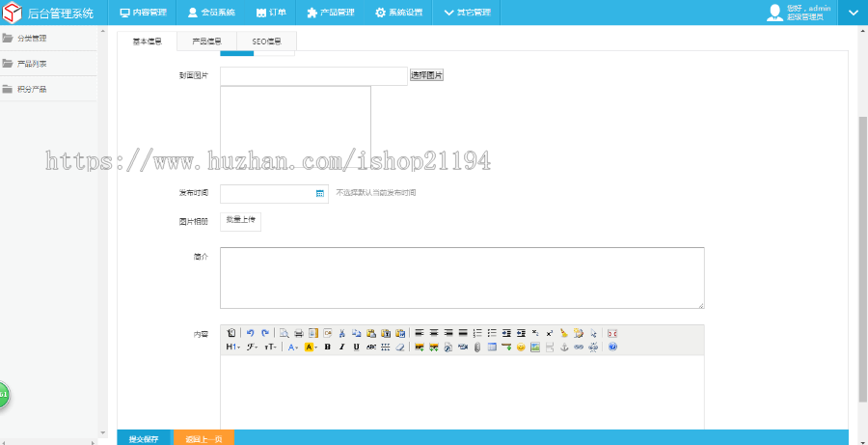
Task: Open the 产品管理 menu
Action: coord(330,13)
